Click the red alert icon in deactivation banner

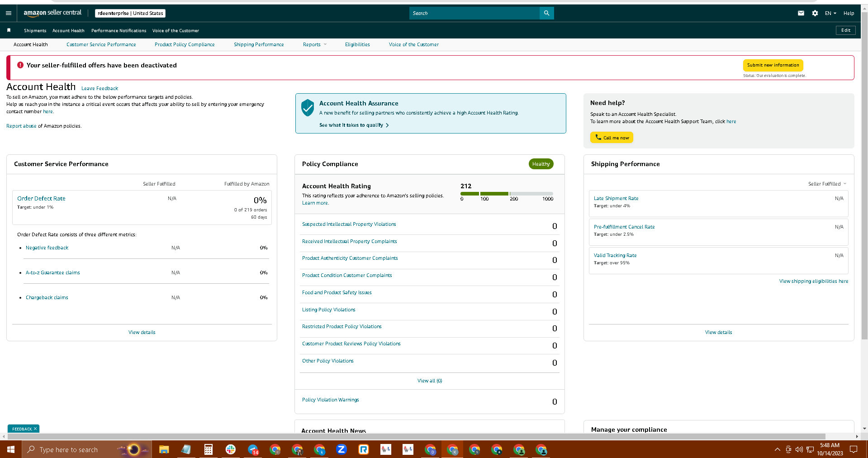point(20,65)
